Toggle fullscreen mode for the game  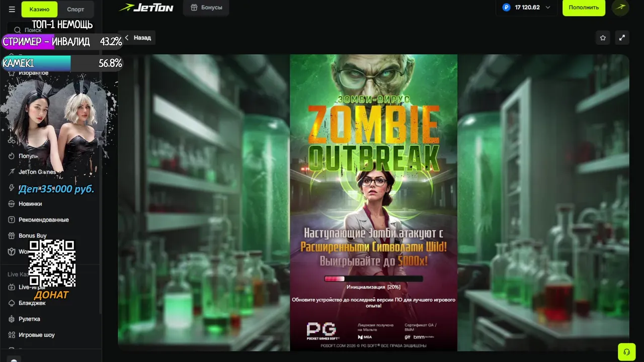(622, 38)
